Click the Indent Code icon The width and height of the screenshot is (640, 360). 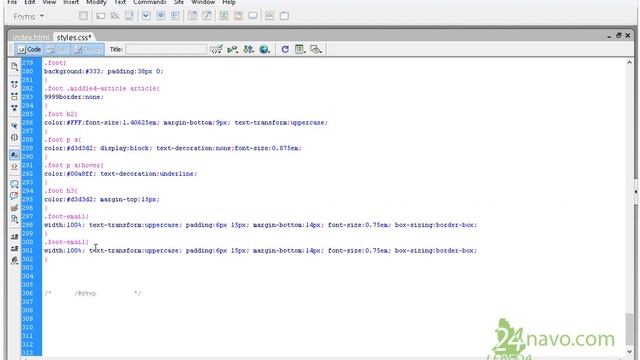coord(14,237)
